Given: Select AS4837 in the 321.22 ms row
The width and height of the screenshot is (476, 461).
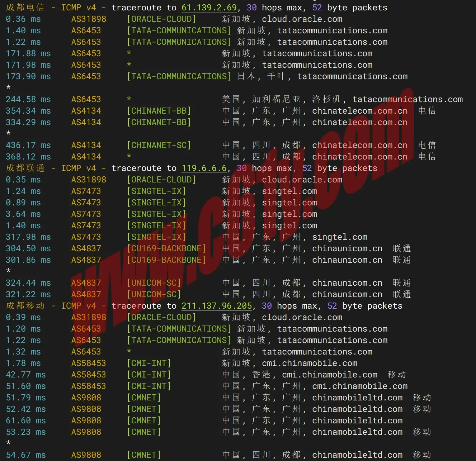Looking at the screenshot, I should 86,294.
